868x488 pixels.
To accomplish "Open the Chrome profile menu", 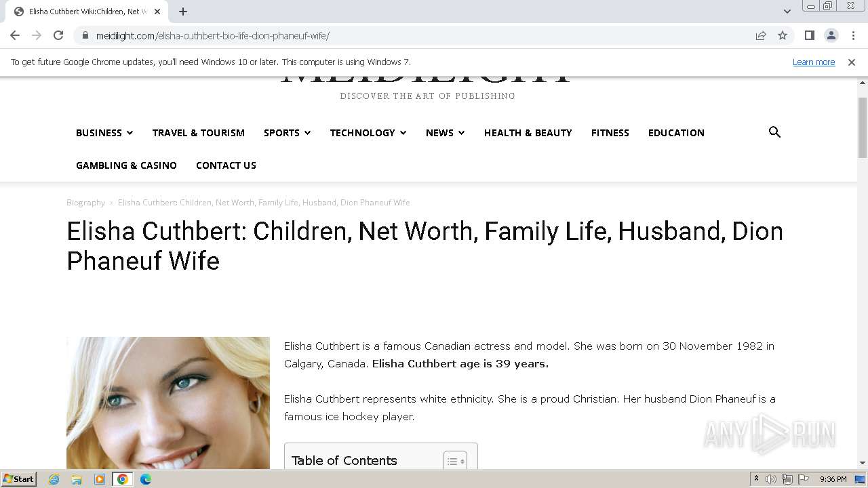I will click(831, 35).
